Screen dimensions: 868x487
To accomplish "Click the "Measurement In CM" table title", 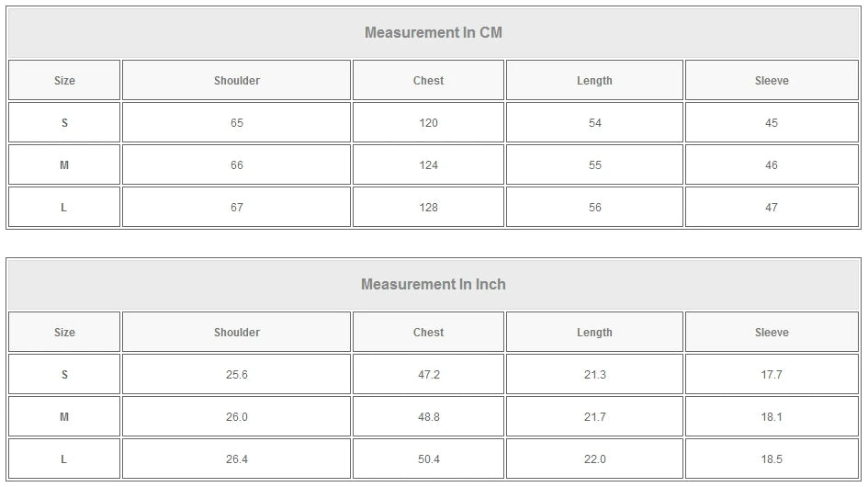I will coord(433,33).
